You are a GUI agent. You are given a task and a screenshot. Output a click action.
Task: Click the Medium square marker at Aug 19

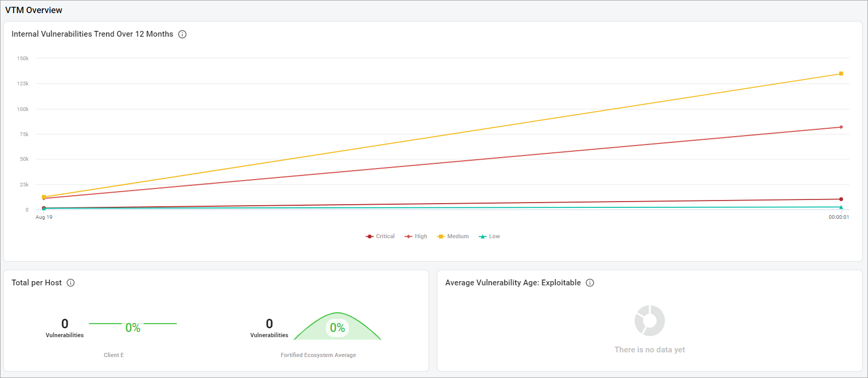coord(44,197)
